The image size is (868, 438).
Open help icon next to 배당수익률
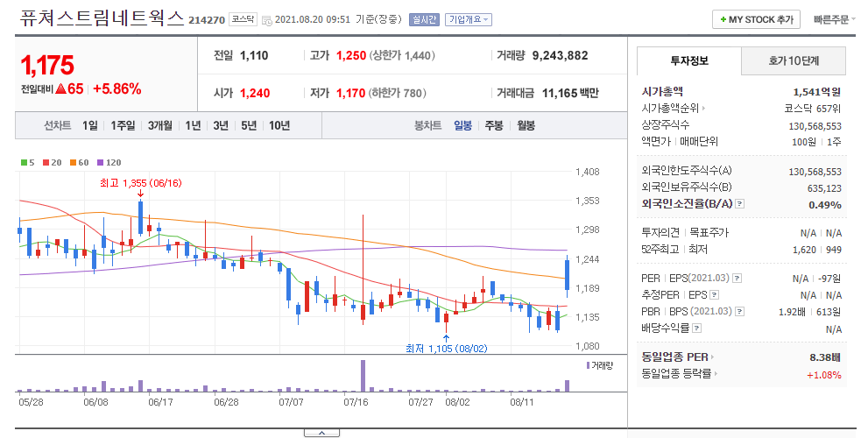[697, 328]
